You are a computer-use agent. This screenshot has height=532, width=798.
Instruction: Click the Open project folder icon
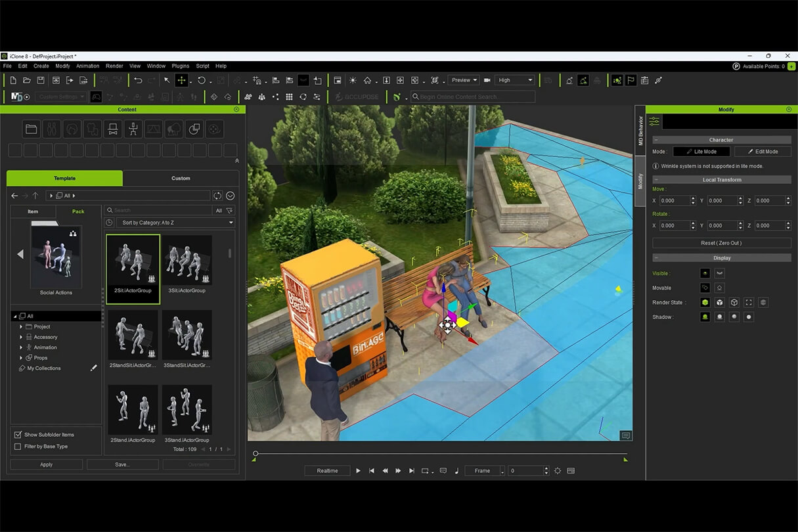pos(27,80)
